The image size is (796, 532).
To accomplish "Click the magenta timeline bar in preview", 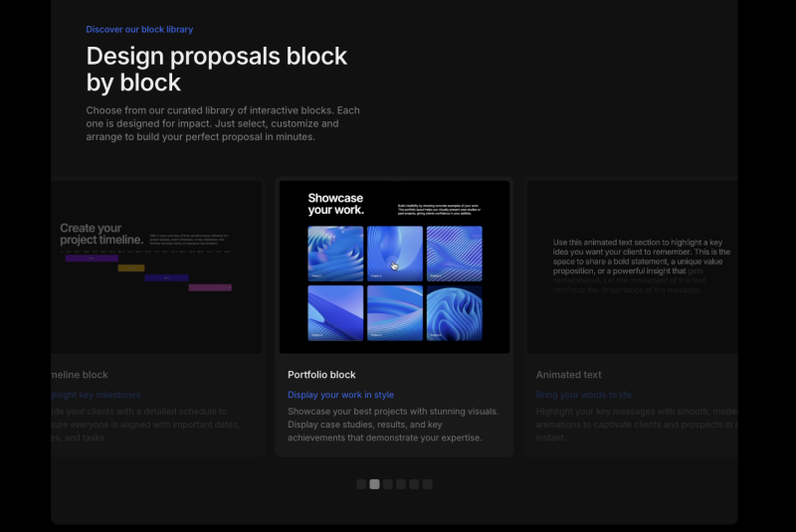I will tap(210, 287).
